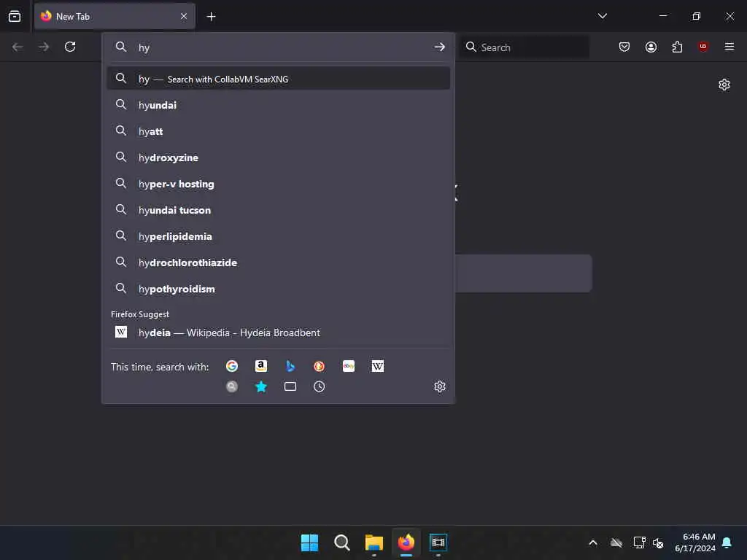Image resolution: width=747 pixels, height=560 pixels.
Task: Select the 'hydroxyzine' suggestion
Action: pos(278,157)
